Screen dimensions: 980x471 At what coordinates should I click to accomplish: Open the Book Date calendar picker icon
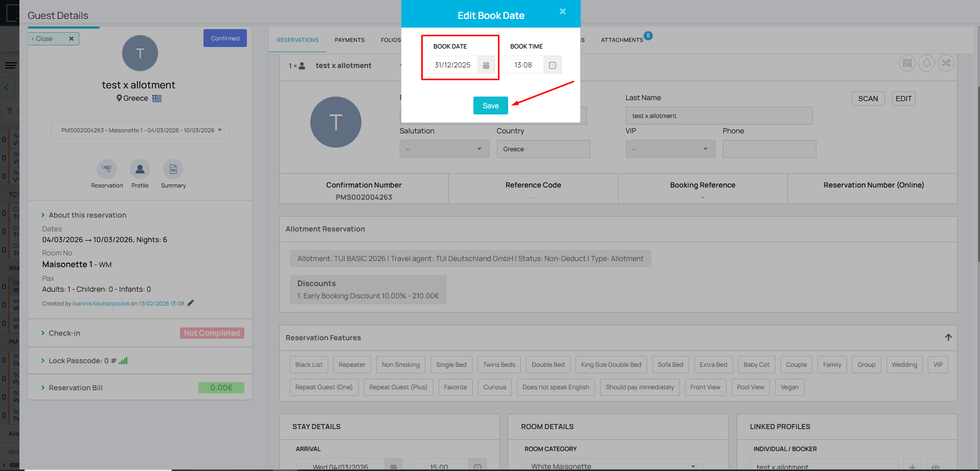(486, 65)
